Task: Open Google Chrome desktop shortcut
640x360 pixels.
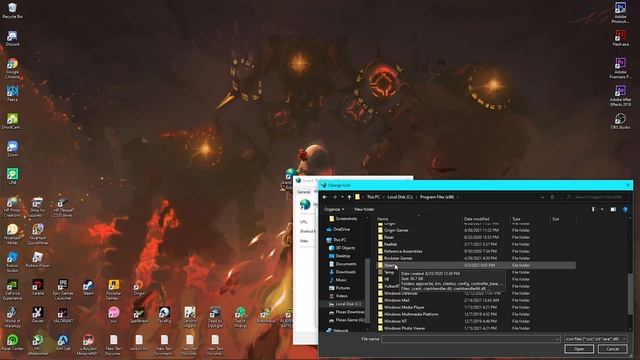Action: click(x=12, y=68)
